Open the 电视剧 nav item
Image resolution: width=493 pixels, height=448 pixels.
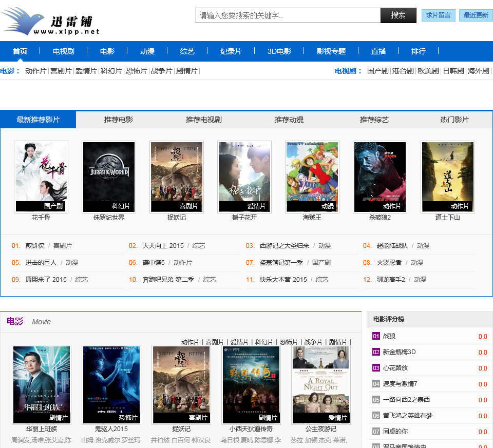click(x=64, y=51)
